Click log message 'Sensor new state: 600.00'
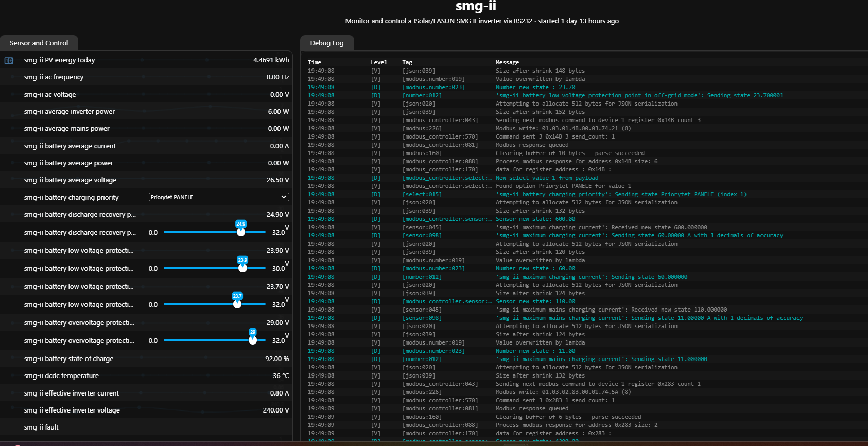The image size is (868, 446). point(535,219)
